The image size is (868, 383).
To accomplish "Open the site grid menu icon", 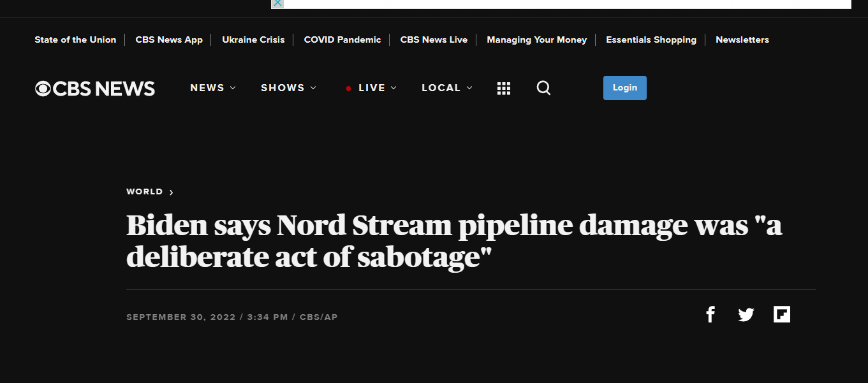I will [x=504, y=88].
